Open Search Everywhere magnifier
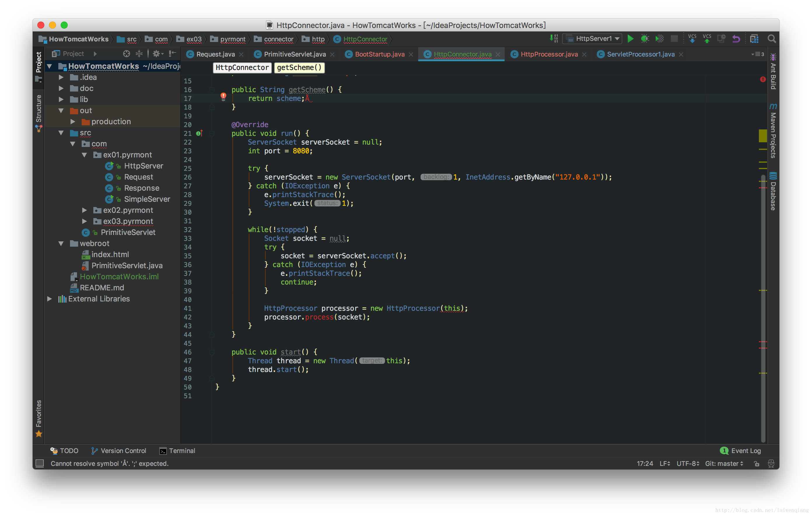The width and height of the screenshot is (812, 516). point(771,39)
